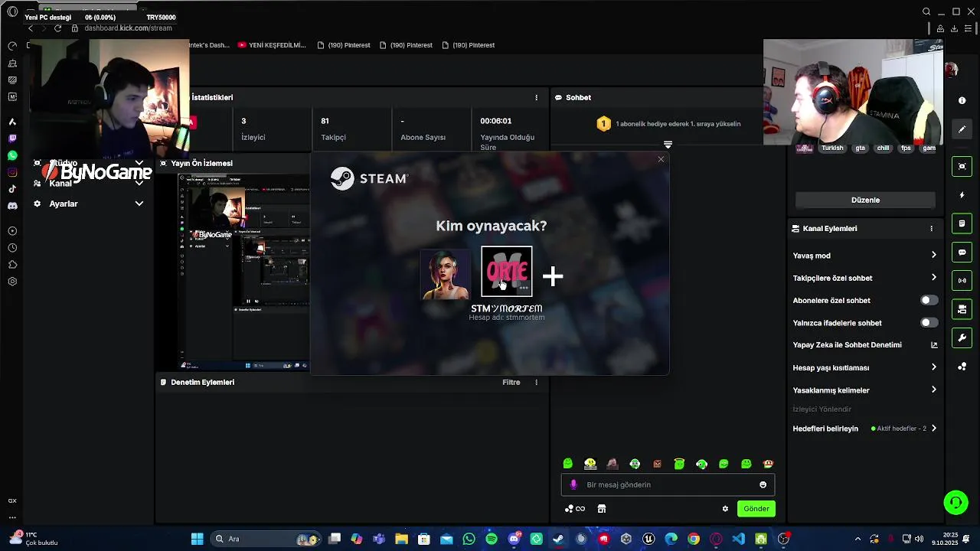The width and height of the screenshot is (980, 551).
Task: Open Windows Start menu
Action: point(197,539)
